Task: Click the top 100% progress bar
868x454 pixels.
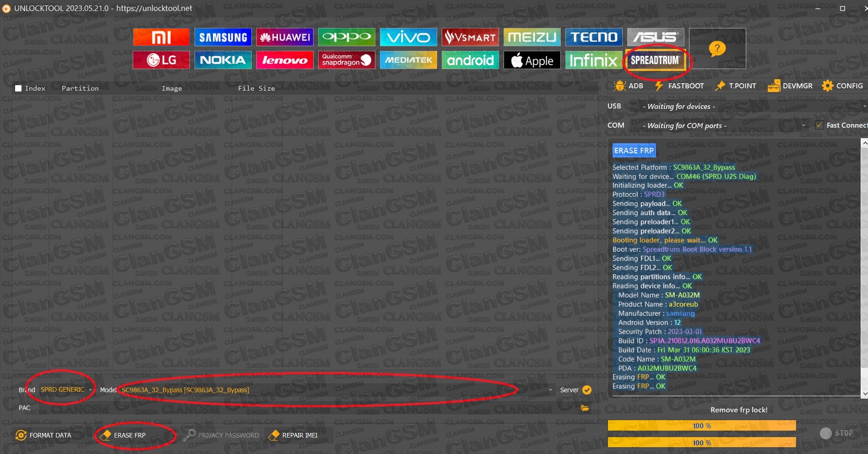Action: 701,426
